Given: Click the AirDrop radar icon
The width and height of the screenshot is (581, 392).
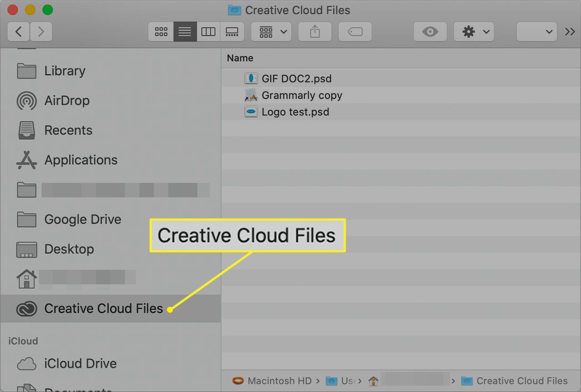Looking at the screenshot, I should [26, 101].
